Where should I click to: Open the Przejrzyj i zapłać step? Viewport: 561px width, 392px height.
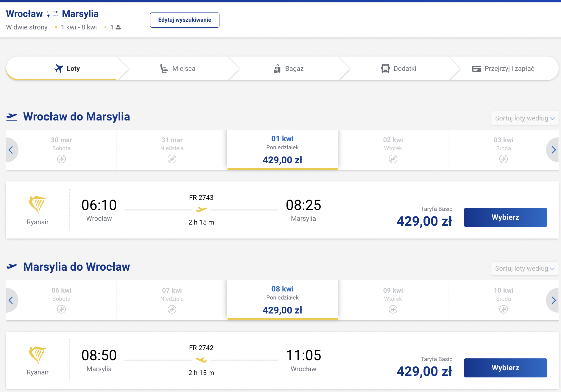[x=504, y=68]
